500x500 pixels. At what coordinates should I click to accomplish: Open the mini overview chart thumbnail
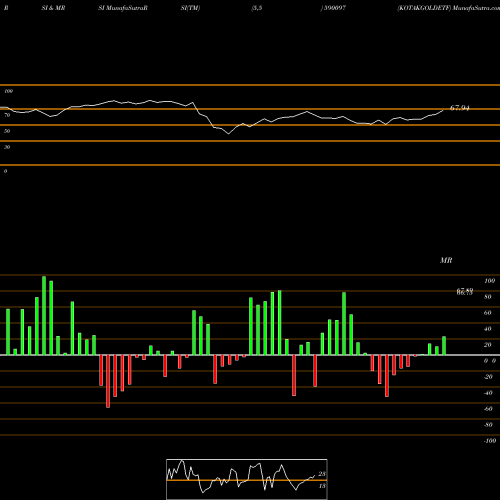pos(247,479)
